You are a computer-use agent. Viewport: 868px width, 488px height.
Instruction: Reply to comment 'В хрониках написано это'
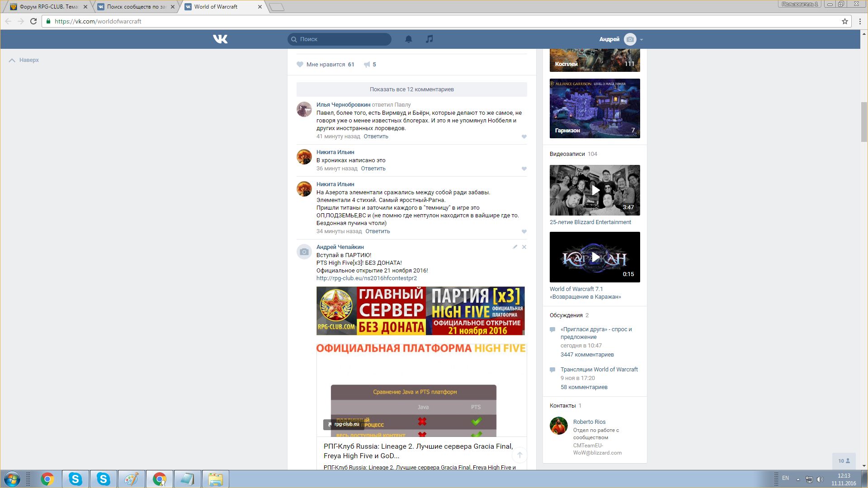click(373, 169)
